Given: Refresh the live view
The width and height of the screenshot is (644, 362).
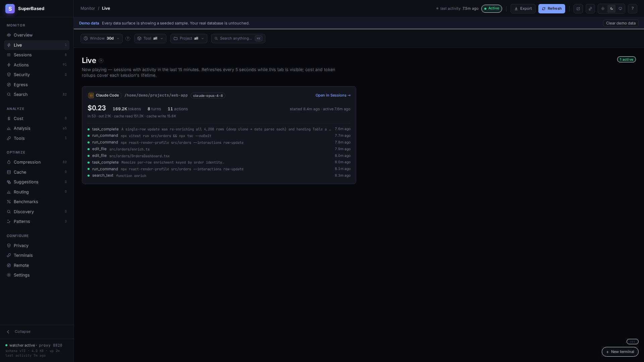Looking at the screenshot, I should coord(552,9).
